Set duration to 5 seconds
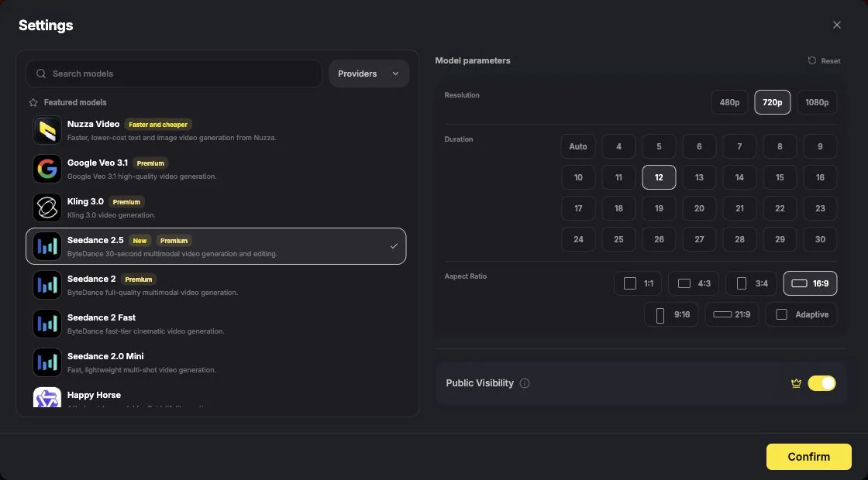 (659, 146)
